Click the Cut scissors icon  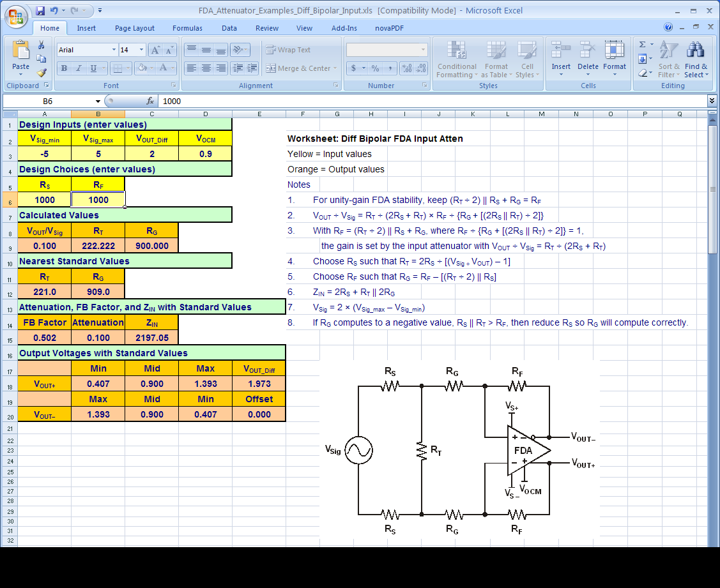(x=42, y=45)
